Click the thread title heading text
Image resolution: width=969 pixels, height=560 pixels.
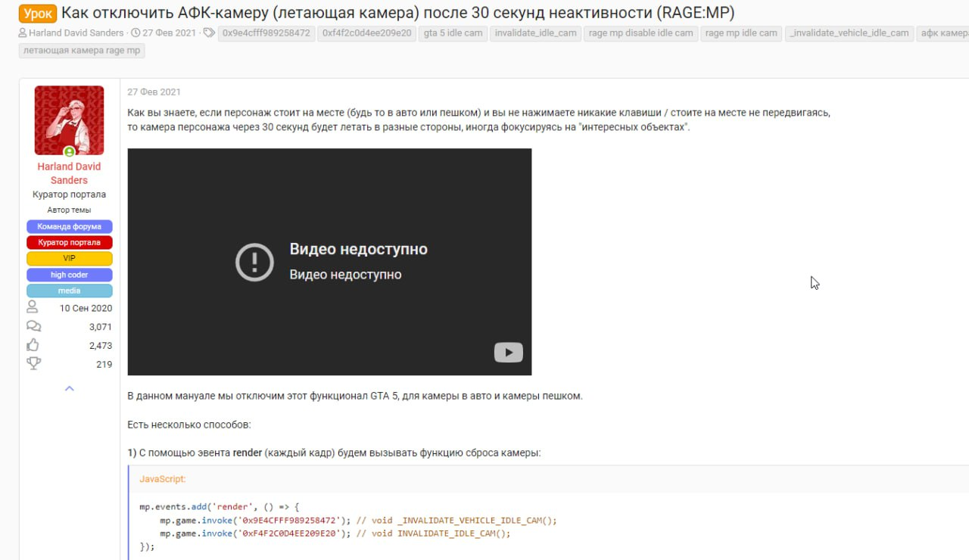[x=397, y=13]
